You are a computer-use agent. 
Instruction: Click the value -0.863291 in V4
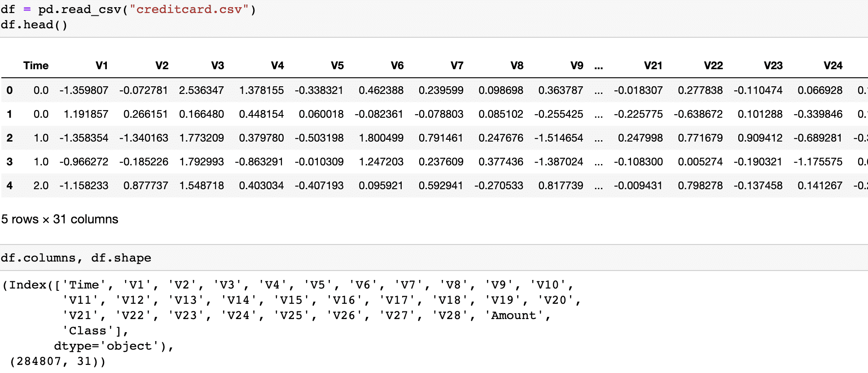pos(259,162)
